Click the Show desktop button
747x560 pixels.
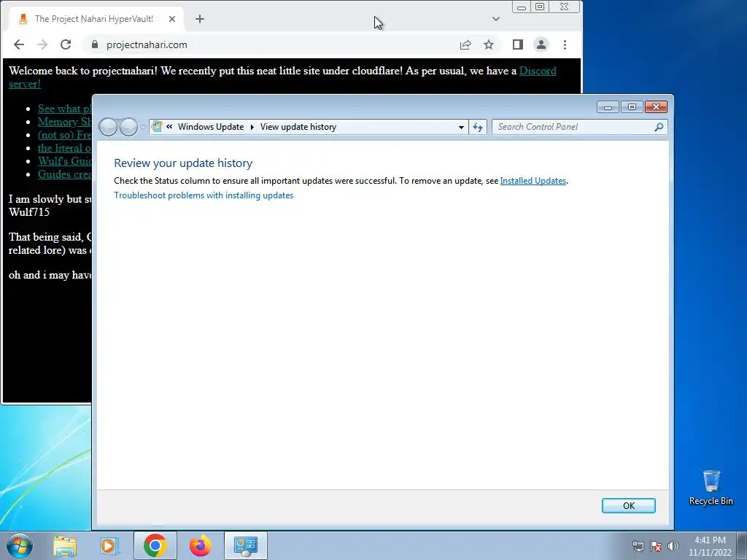[743, 545]
